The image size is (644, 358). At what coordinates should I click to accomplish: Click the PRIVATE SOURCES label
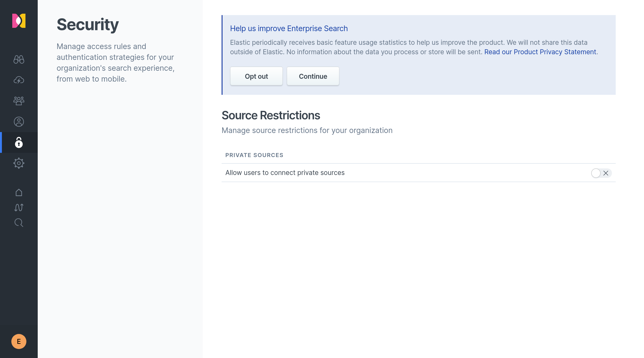pos(254,155)
